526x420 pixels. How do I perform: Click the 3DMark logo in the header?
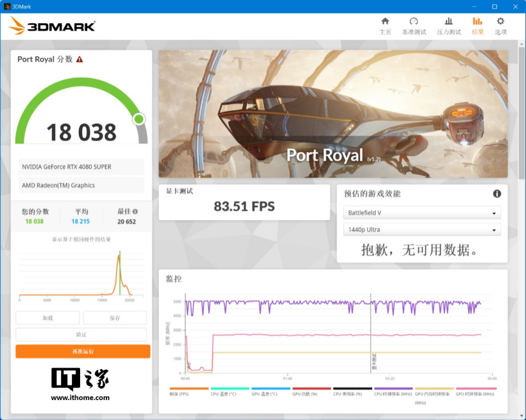53,26
